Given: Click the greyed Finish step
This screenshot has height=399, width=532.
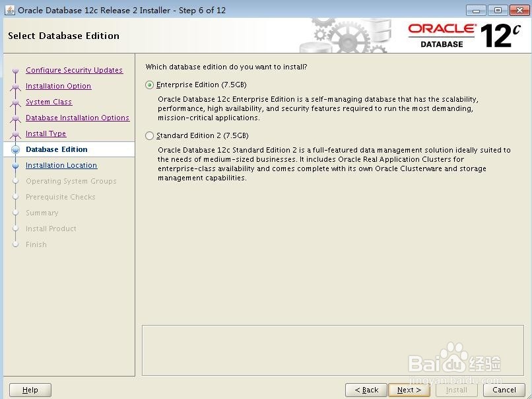Looking at the screenshot, I should (36, 244).
